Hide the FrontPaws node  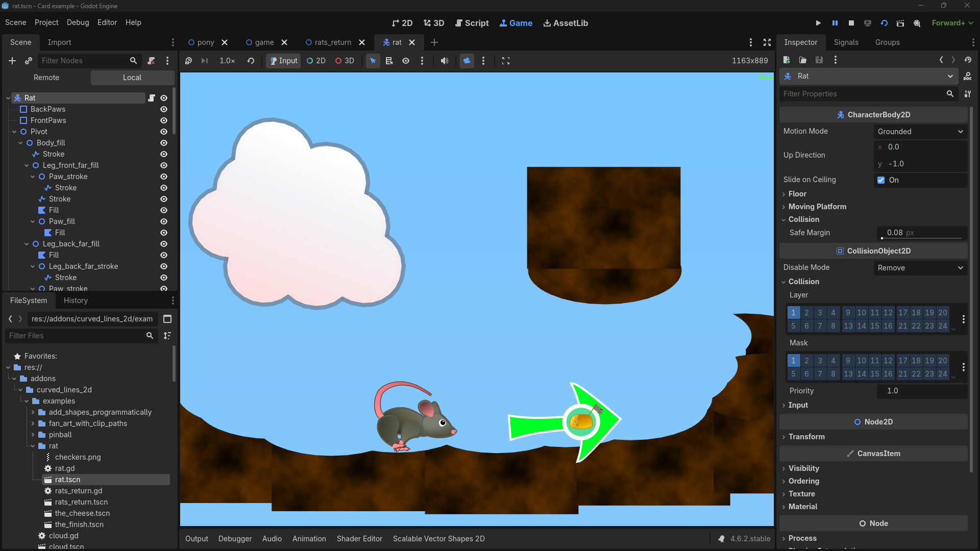tap(164, 120)
